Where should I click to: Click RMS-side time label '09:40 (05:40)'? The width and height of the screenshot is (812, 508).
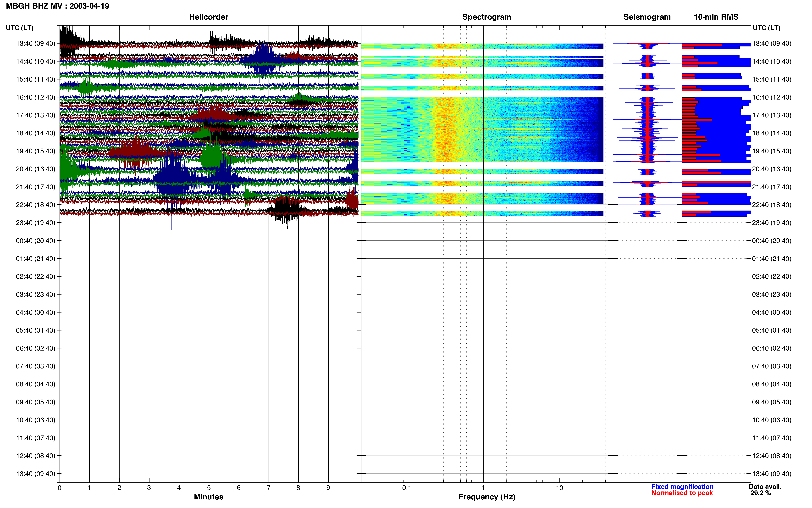click(772, 402)
